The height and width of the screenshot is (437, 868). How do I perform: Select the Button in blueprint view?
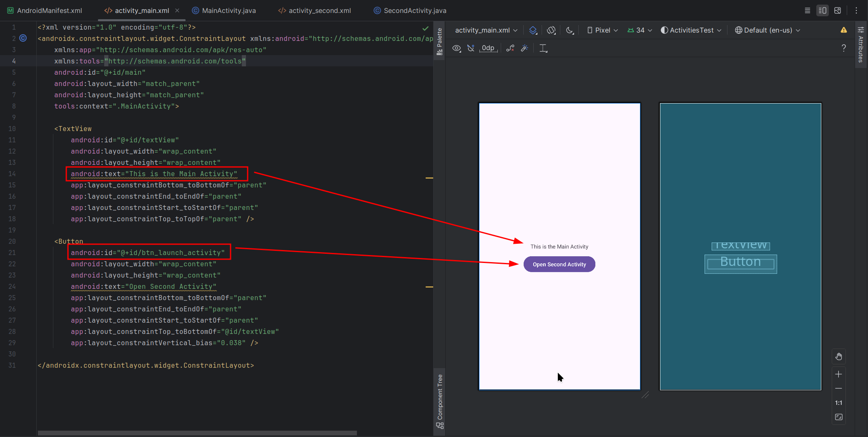tap(740, 264)
